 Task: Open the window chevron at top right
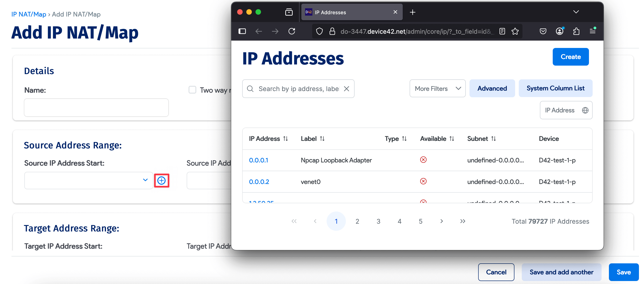pyautogui.click(x=576, y=12)
